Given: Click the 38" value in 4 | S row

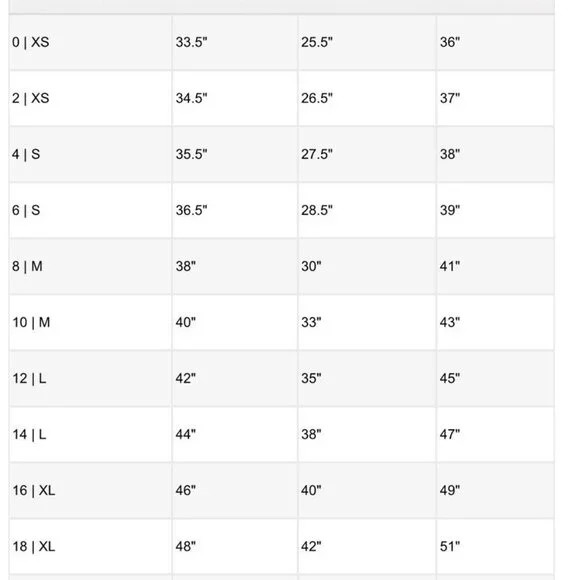Looking at the screenshot, I should pyautogui.click(x=450, y=154).
